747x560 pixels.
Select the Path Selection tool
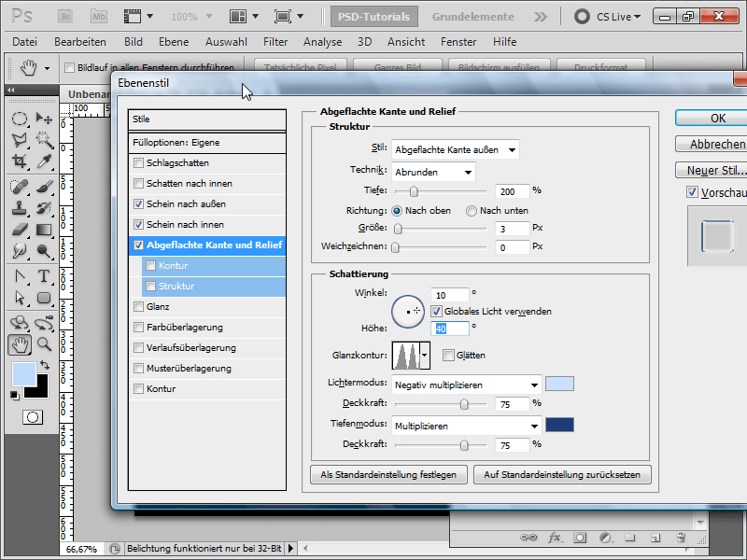tap(20, 298)
